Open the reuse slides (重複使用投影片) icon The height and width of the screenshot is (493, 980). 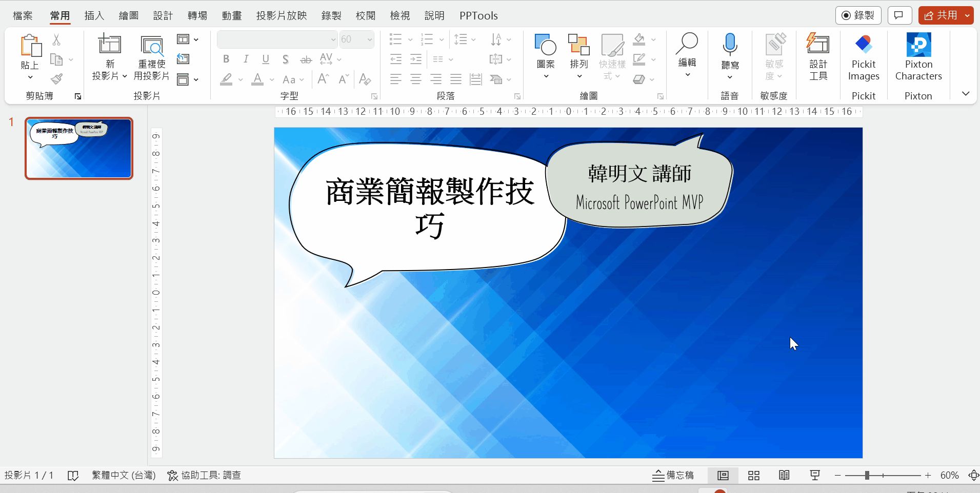152,45
